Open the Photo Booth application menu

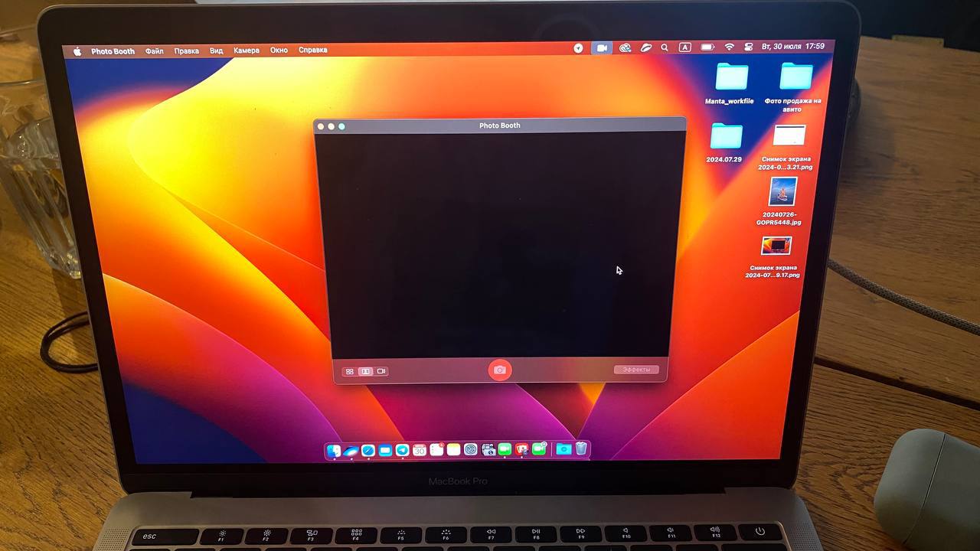pos(113,51)
